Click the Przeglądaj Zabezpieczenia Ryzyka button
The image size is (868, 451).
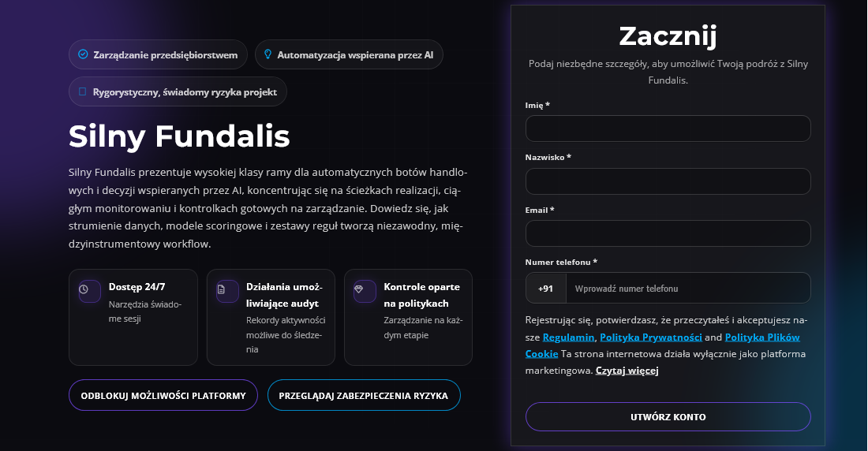(364, 396)
